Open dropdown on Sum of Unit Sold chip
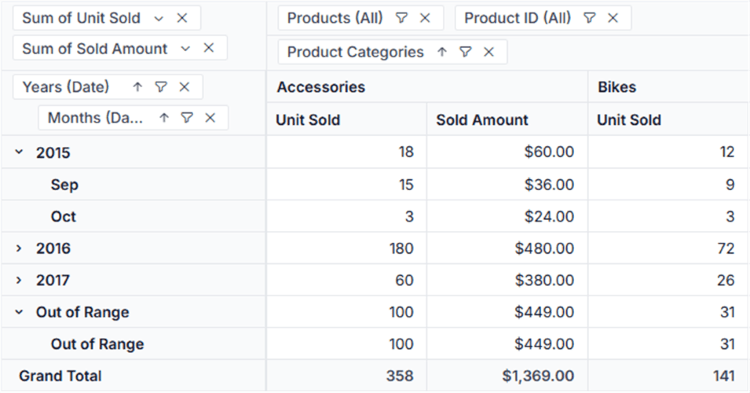This screenshot has width=750, height=393. coord(158,18)
